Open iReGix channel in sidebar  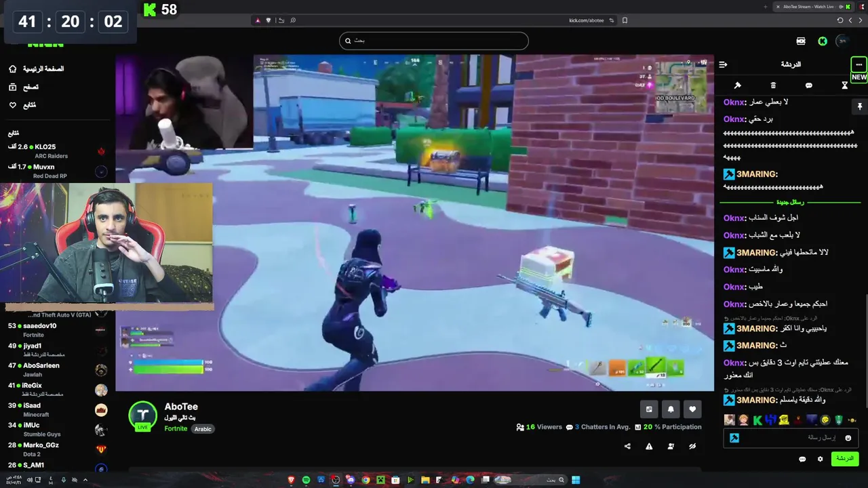(x=57, y=390)
